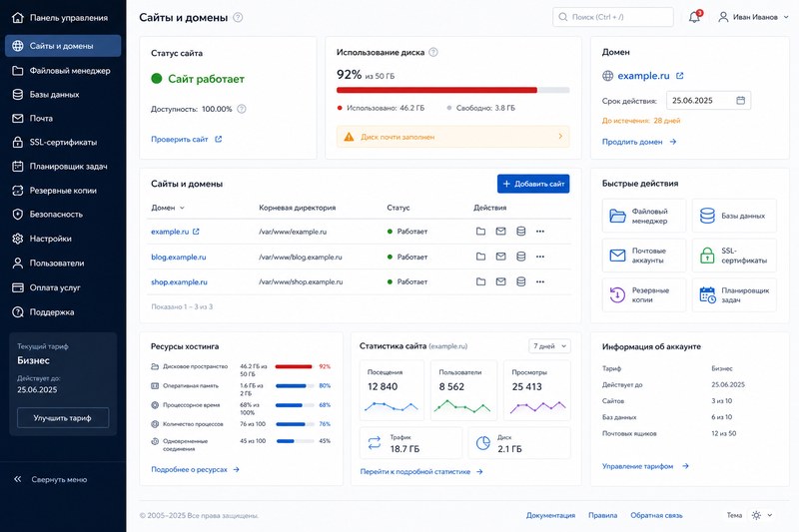Click help icon next to page title
799x532 pixels.
238,17
